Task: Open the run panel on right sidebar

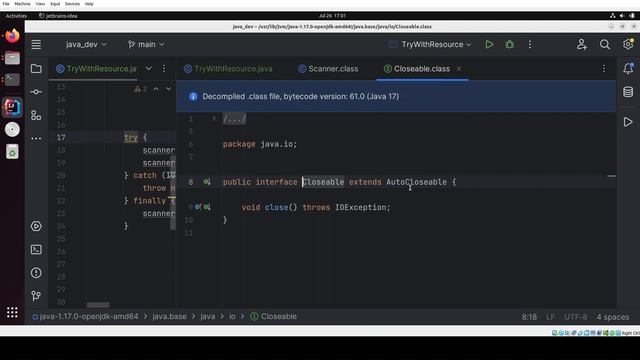Action: click(x=628, y=122)
